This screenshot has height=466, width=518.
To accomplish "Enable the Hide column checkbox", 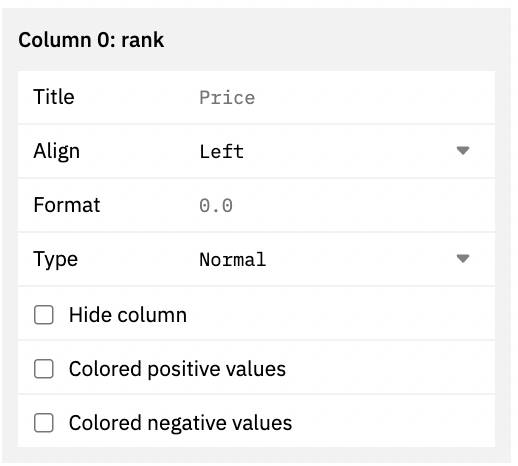I will [44, 315].
